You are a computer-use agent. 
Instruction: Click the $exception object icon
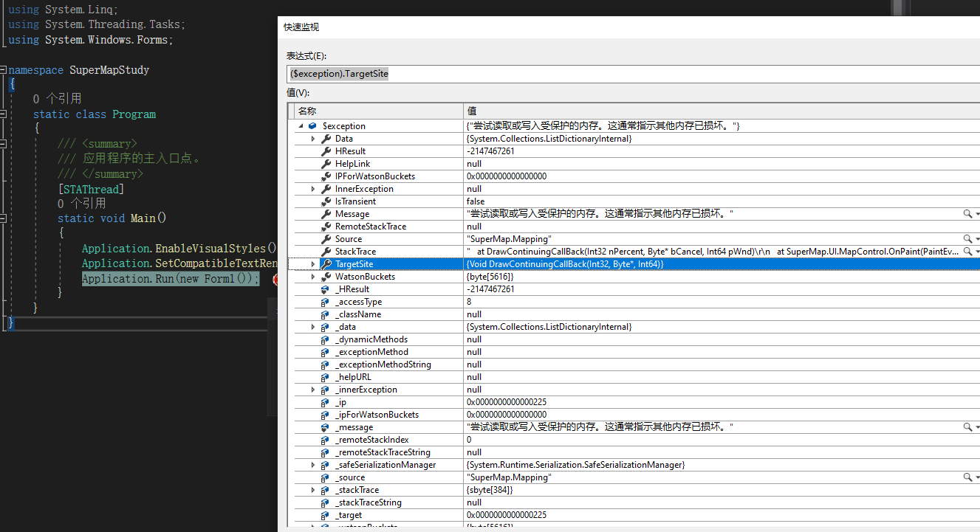(x=313, y=126)
